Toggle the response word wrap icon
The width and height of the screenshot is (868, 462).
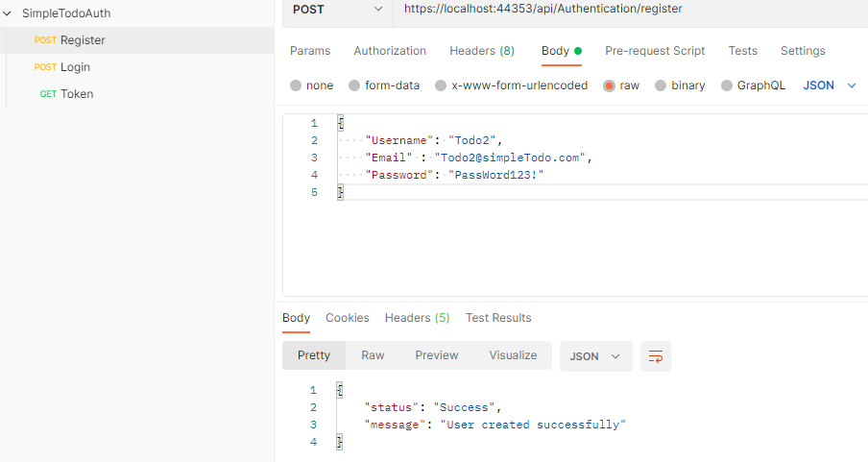(656, 356)
